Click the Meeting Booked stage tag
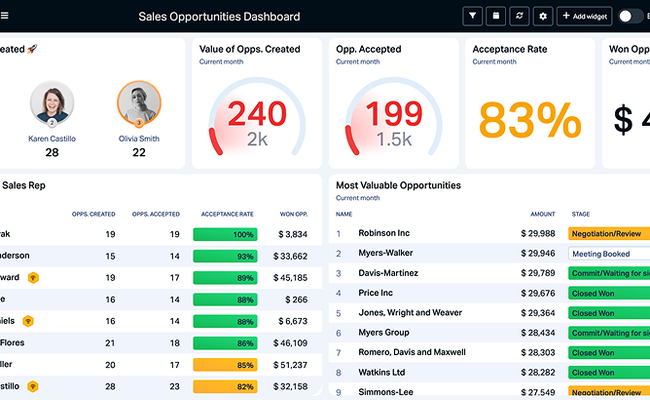Screen dimensions: 650x400 [607, 254]
